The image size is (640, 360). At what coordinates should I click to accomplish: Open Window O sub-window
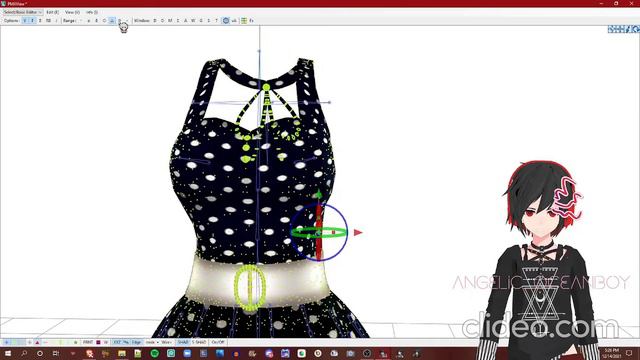tap(162, 20)
